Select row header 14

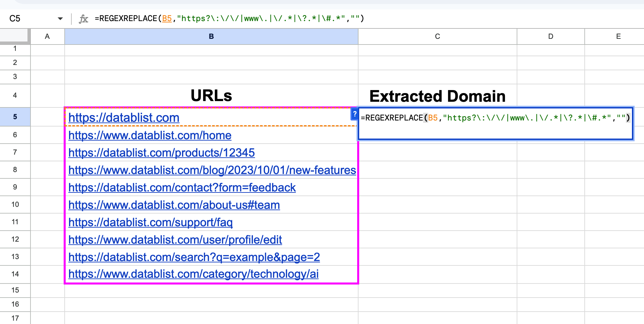click(x=15, y=274)
